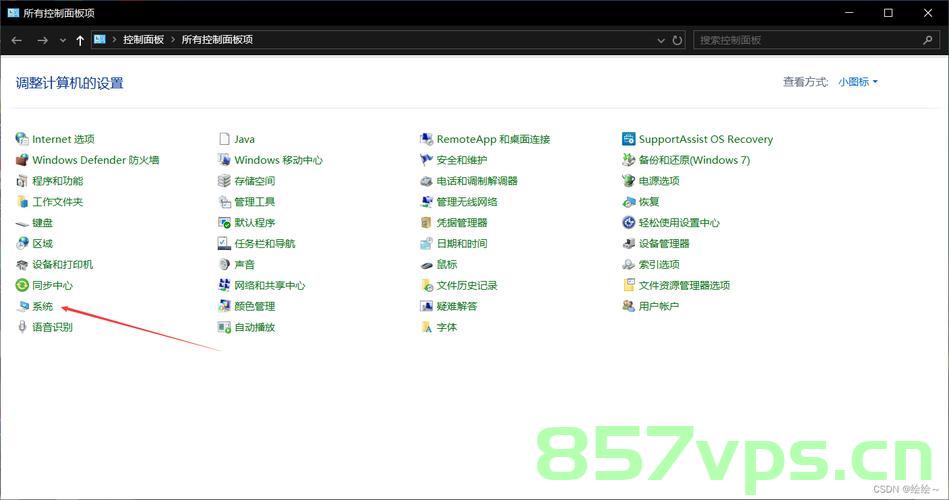Open the 字体 fonts link
The height and width of the screenshot is (500, 949).
tap(447, 327)
